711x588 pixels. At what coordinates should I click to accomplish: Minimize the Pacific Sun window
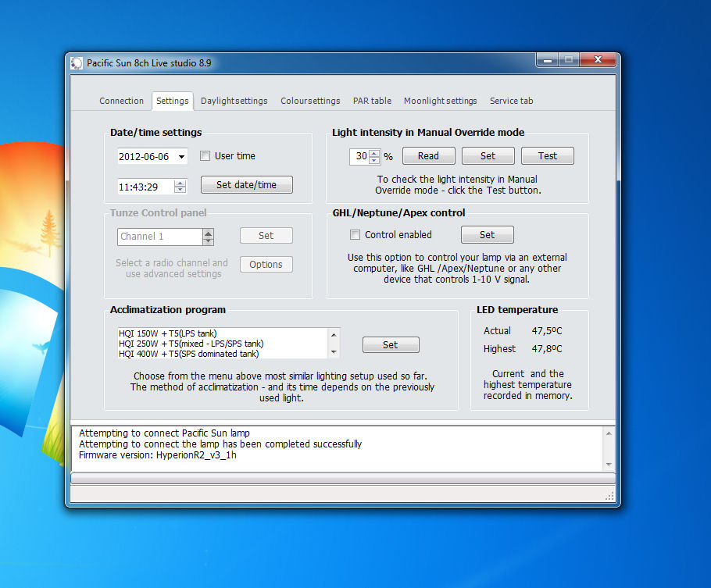pos(548,60)
